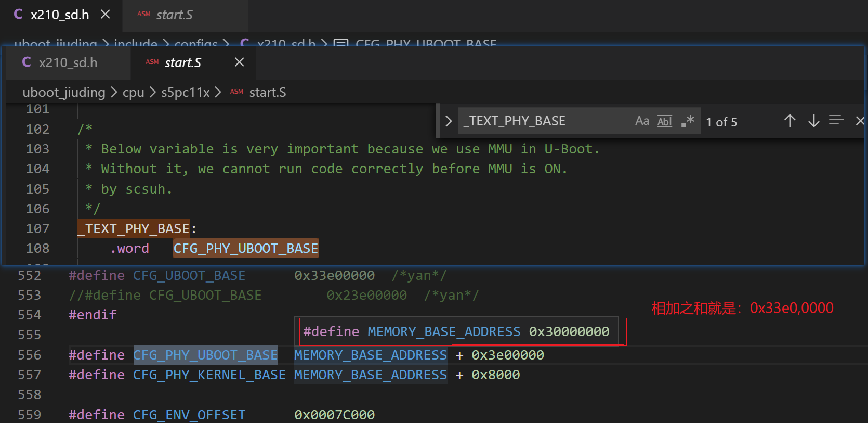868x423 pixels.
Task: Click start.S breadcrumb file entry
Action: (267, 92)
